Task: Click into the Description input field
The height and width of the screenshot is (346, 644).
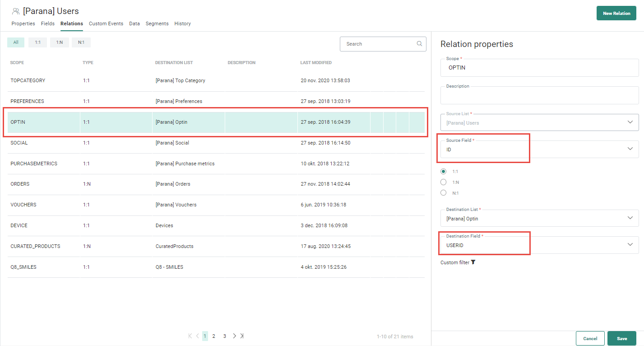Action: coord(539,96)
